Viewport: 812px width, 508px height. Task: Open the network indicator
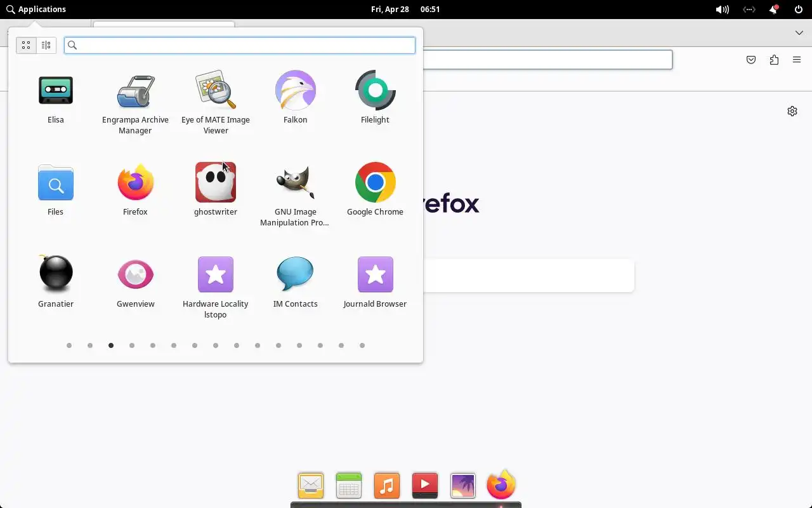[x=749, y=10]
